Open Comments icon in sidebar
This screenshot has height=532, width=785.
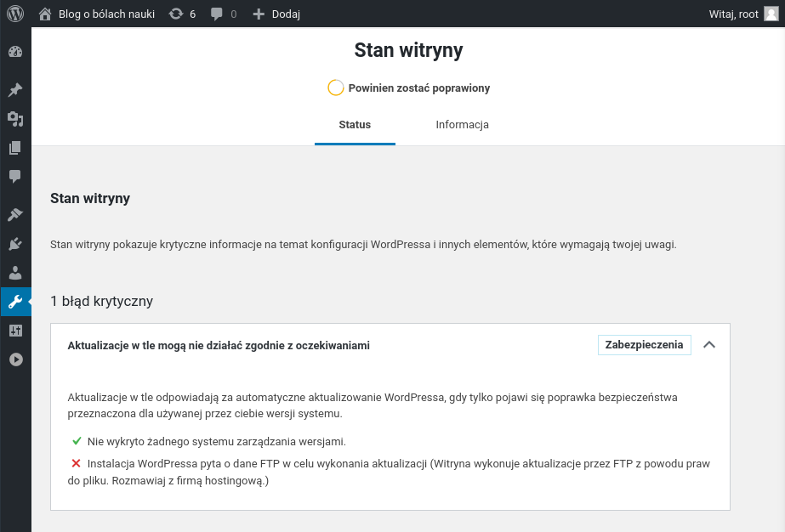15,176
